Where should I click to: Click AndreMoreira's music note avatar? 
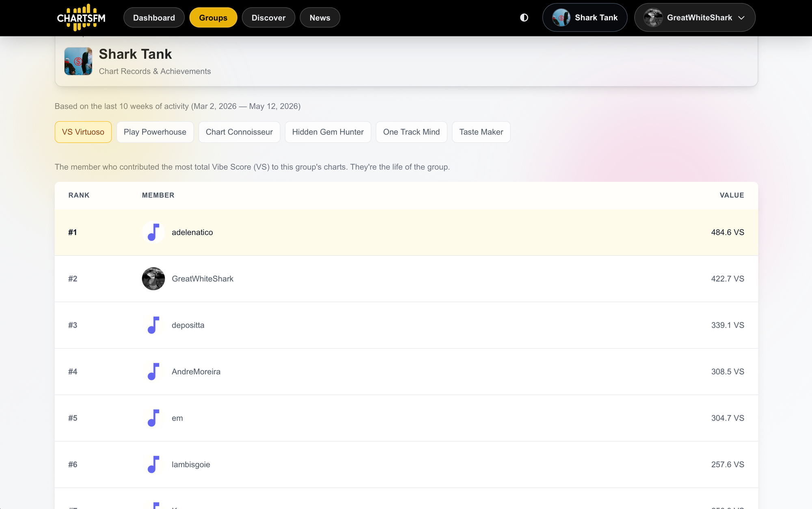(153, 371)
